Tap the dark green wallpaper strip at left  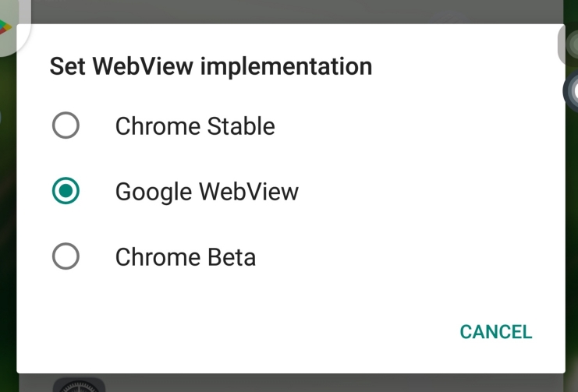[x=8, y=221]
